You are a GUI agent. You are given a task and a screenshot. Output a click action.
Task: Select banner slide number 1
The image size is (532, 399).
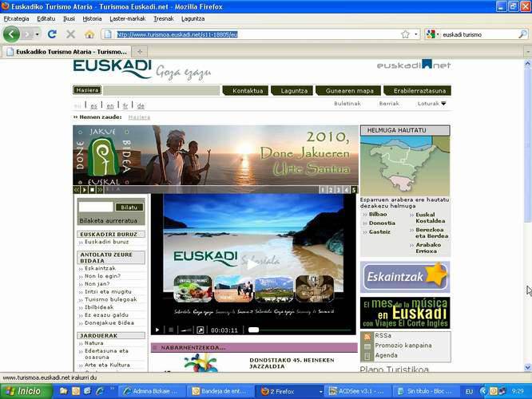point(323,190)
